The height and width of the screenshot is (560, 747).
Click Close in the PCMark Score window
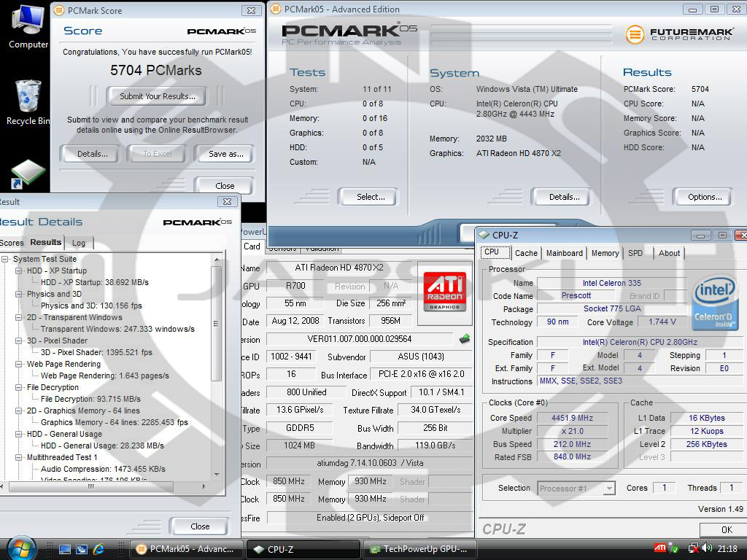225,186
